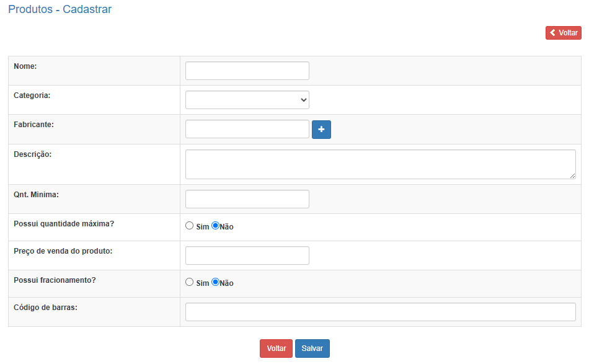Viewport: 589px width, 364px height.
Task: Click the Código de barras input
Action: click(380, 312)
